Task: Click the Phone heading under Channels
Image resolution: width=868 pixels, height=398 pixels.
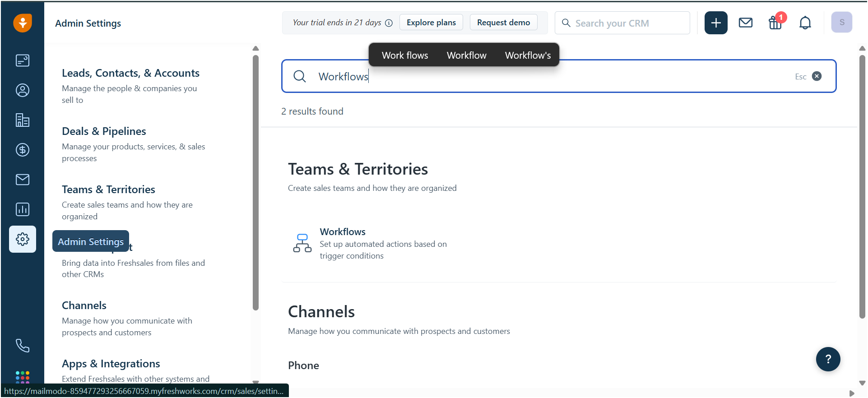Action: click(x=303, y=366)
